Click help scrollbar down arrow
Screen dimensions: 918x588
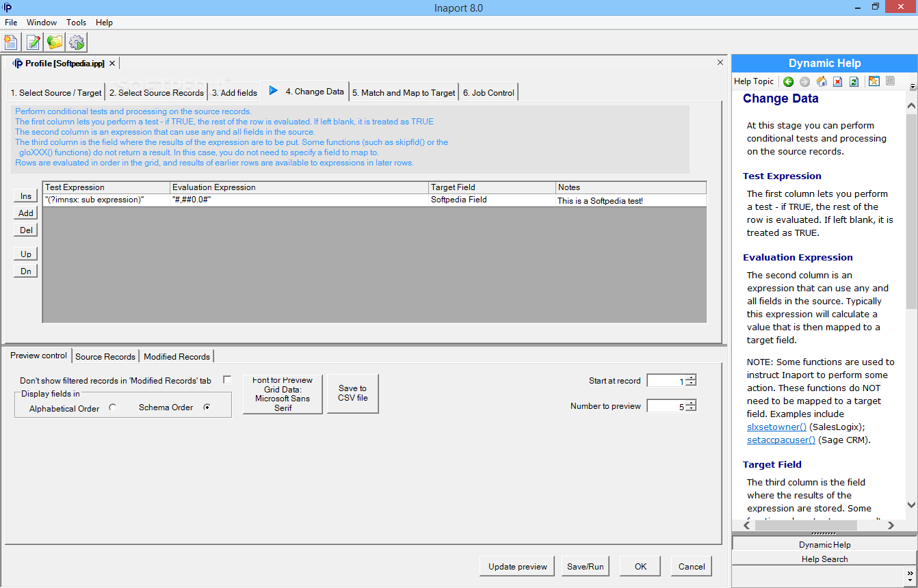coord(911,505)
